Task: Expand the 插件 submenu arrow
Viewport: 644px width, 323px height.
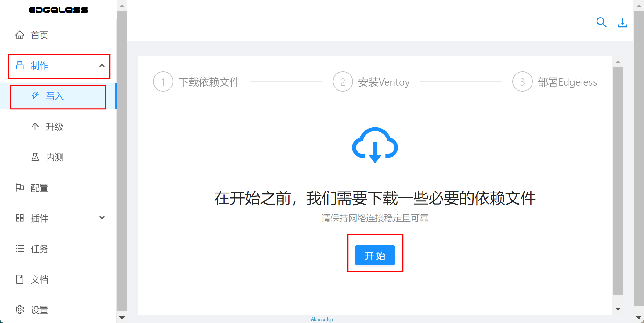Action: [x=102, y=218]
